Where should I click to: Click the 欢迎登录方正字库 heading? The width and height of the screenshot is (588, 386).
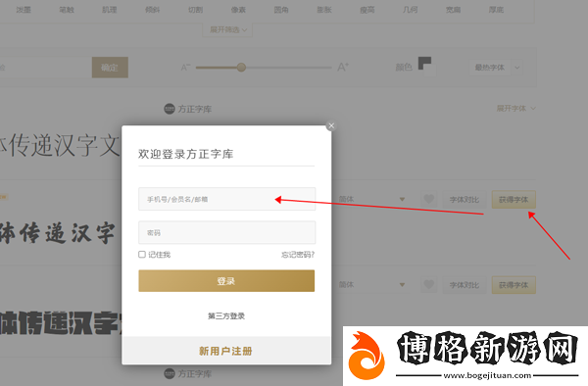185,154
